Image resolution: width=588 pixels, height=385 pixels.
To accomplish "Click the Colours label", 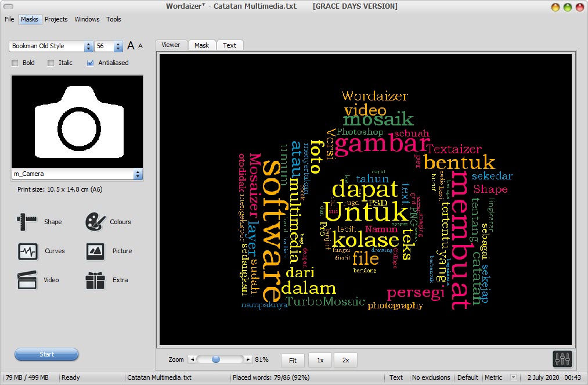I will [x=120, y=222].
